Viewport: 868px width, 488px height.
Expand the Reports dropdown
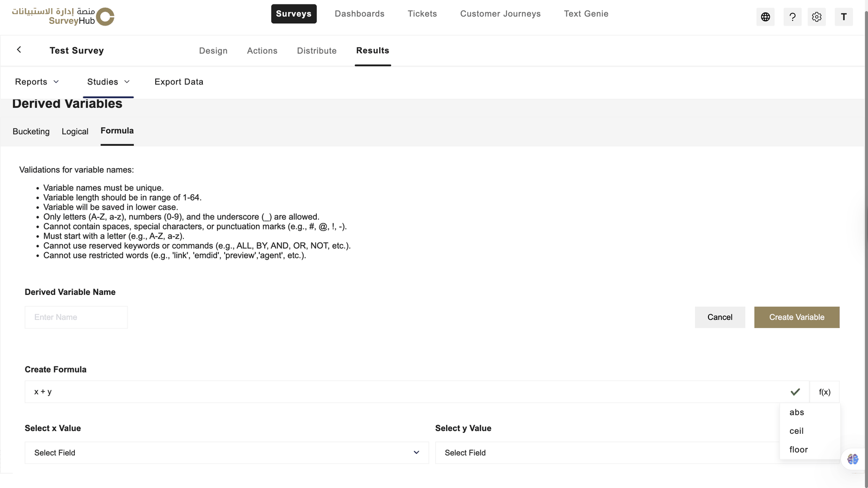[37, 82]
